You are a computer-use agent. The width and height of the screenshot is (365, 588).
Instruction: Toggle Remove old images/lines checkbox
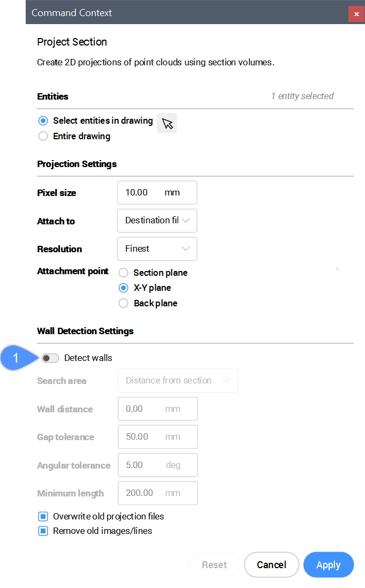pyautogui.click(x=43, y=531)
